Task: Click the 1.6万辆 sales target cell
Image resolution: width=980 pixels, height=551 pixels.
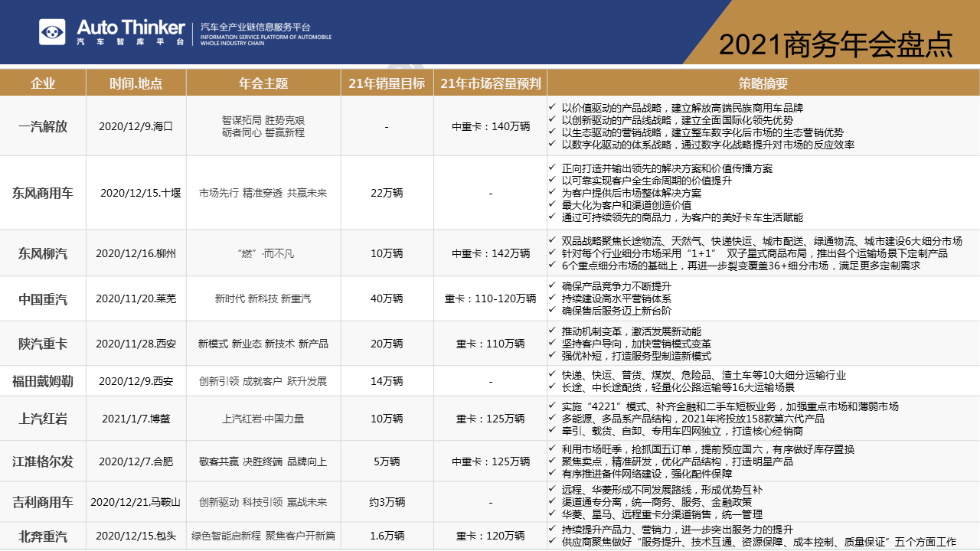Action: click(x=387, y=536)
